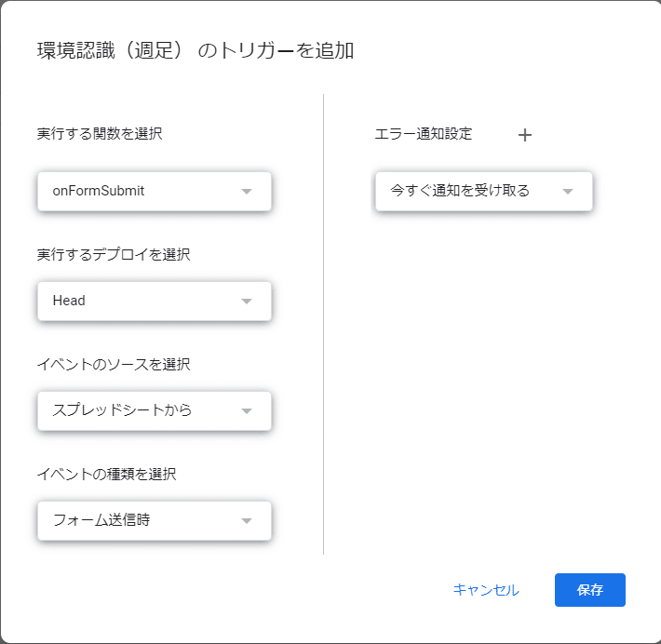Add an error notification with plus icon

coord(525,135)
